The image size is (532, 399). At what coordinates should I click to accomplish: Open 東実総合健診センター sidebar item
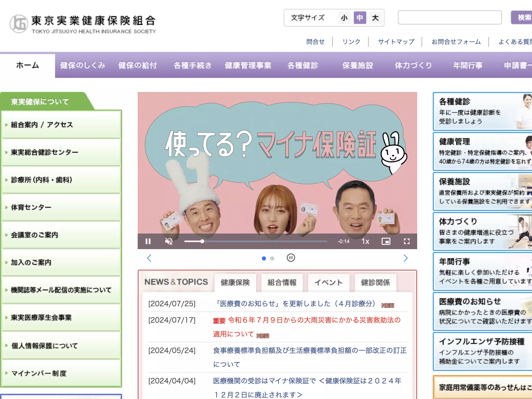point(61,152)
